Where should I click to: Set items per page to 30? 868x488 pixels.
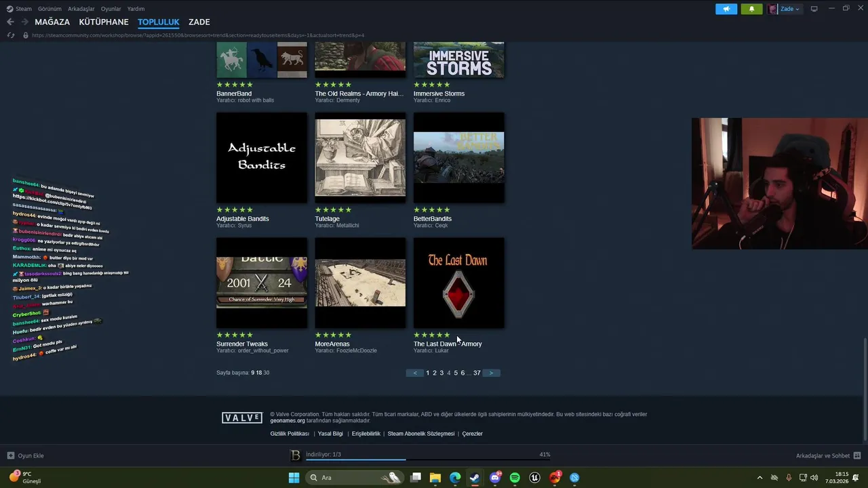pos(267,373)
